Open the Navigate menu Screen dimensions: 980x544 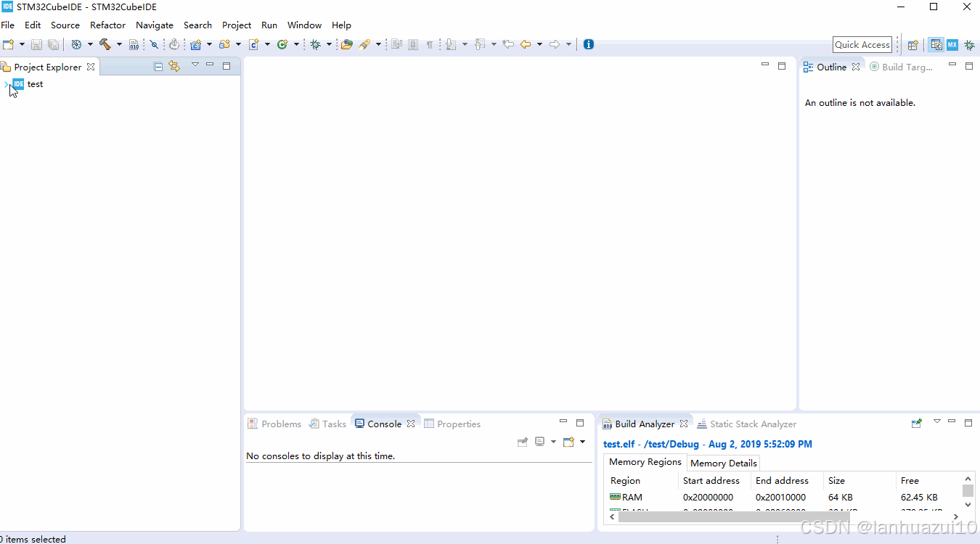(x=155, y=25)
